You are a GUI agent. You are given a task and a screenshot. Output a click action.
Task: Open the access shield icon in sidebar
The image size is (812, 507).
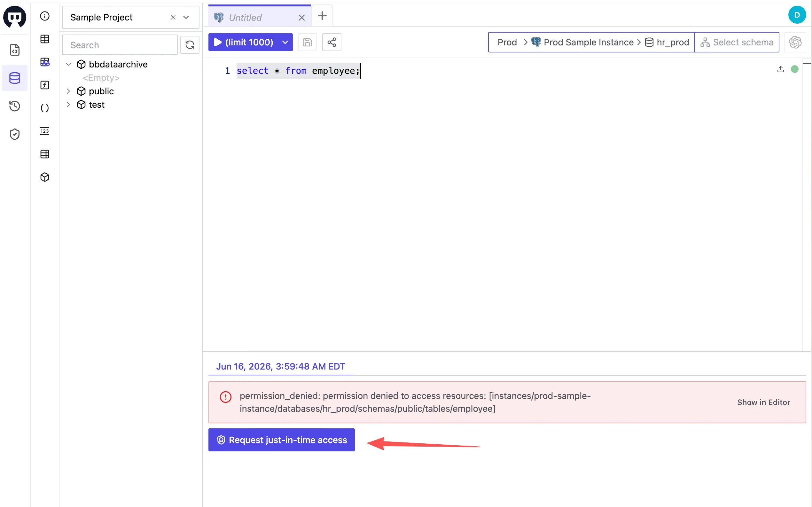[x=14, y=134]
